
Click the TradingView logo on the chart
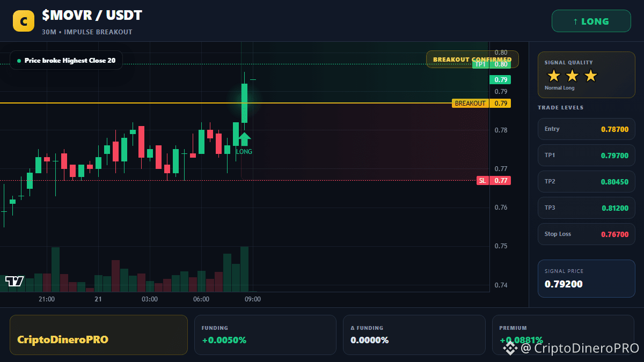point(14,281)
